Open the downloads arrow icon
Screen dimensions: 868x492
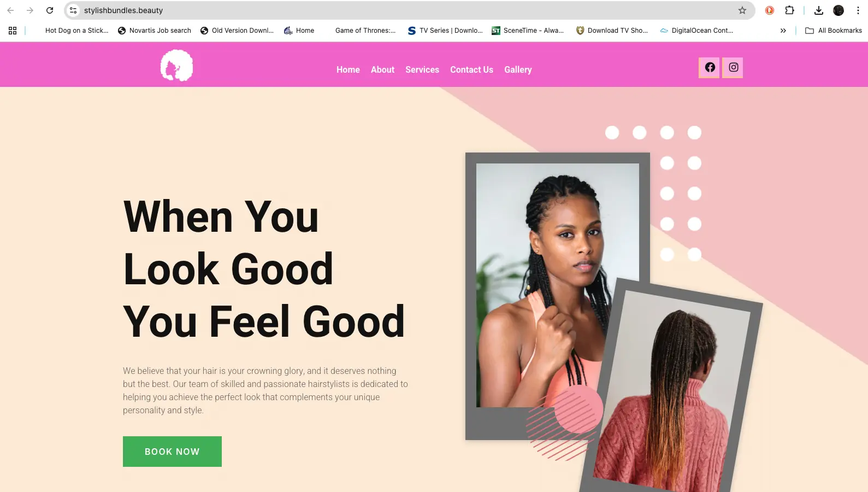point(818,10)
